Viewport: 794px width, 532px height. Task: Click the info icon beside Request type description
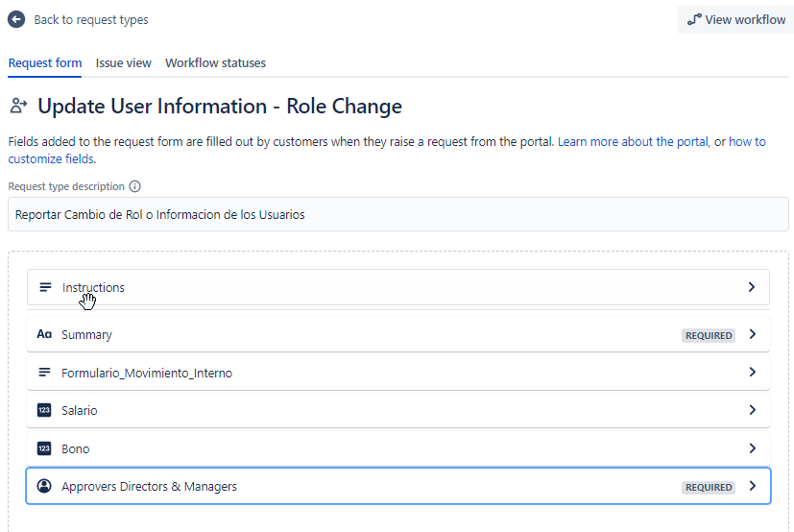pyautogui.click(x=135, y=186)
